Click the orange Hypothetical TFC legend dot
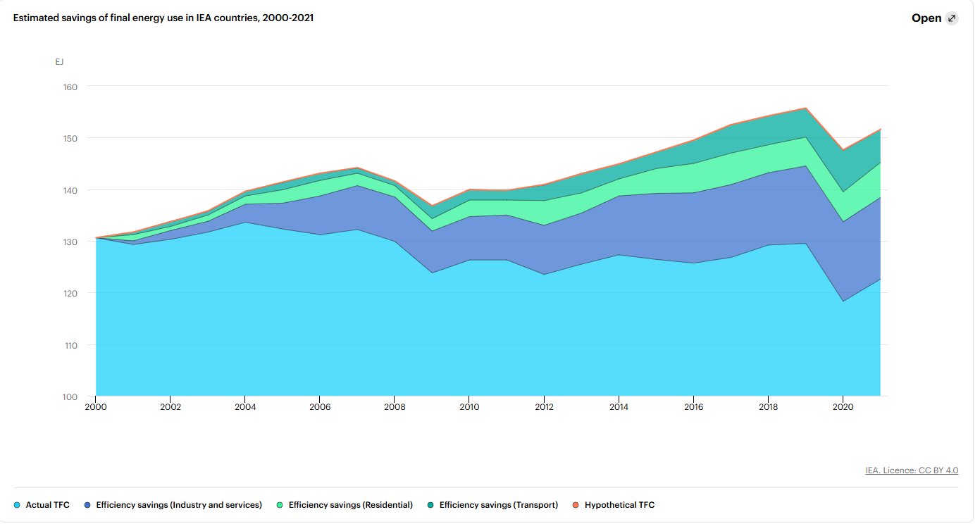This screenshot has height=524, width=980. (576, 505)
